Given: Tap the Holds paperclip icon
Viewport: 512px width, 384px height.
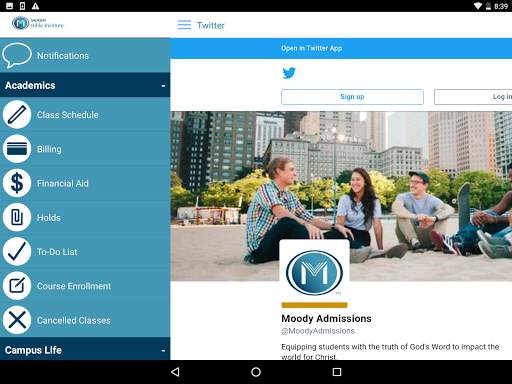Looking at the screenshot, I should (17, 217).
